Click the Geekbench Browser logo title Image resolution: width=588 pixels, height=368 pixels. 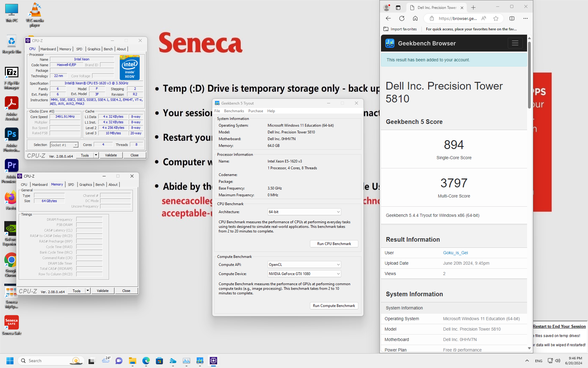(x=420, y=43)
